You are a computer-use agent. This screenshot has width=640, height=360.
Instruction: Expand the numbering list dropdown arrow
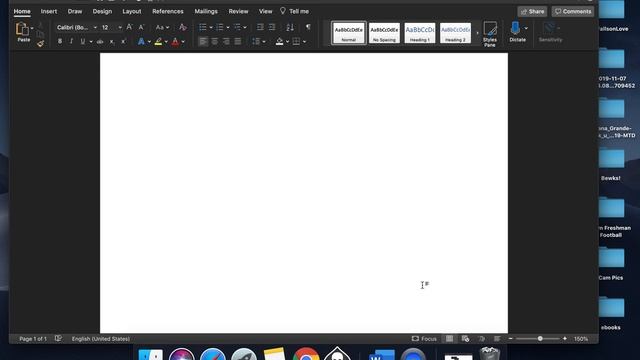(x=228, y=27)
